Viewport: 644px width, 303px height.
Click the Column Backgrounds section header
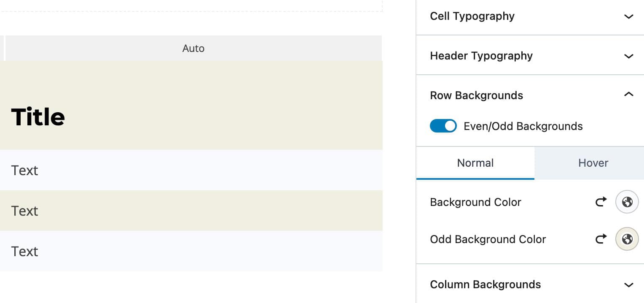(485, 284)
